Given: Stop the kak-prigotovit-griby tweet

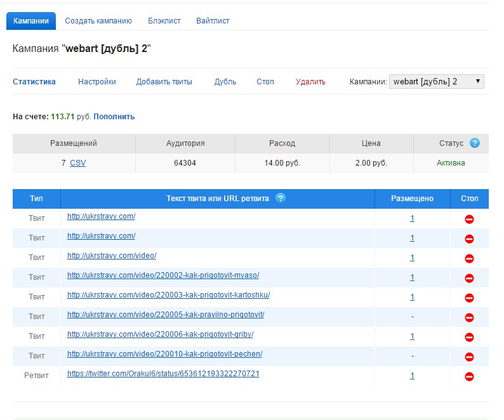Looking at the screenshot, I should pyautogui.click(x=469, y=337).
